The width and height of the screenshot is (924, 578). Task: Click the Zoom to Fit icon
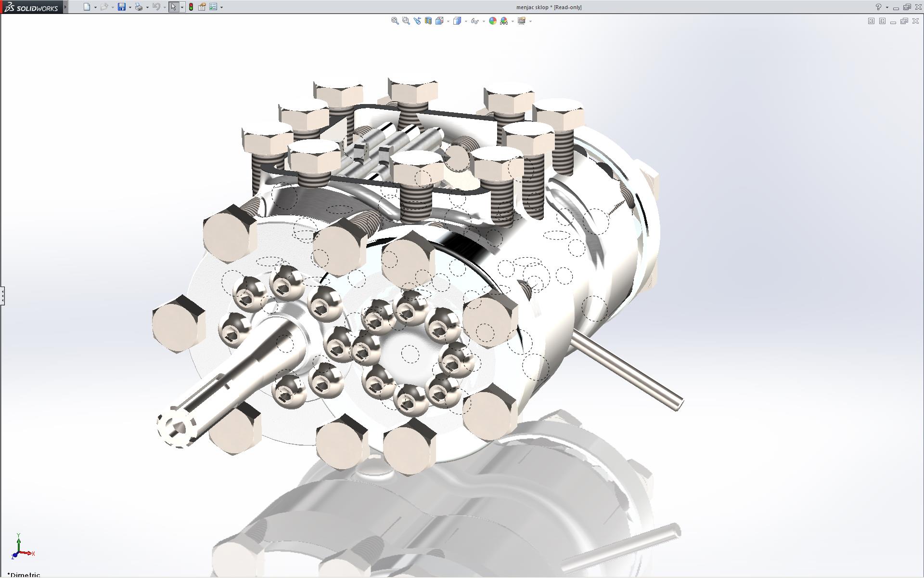click(395, 21)
